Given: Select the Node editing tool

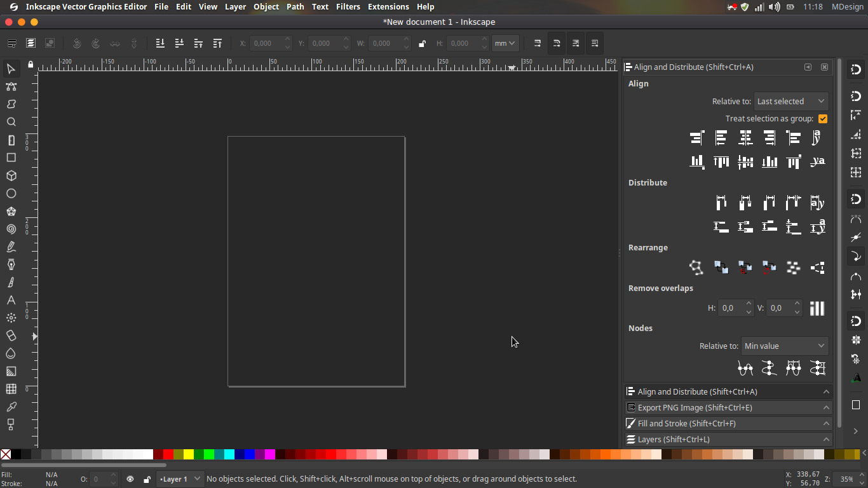Looking at the screenshot, I should (11, 86).
